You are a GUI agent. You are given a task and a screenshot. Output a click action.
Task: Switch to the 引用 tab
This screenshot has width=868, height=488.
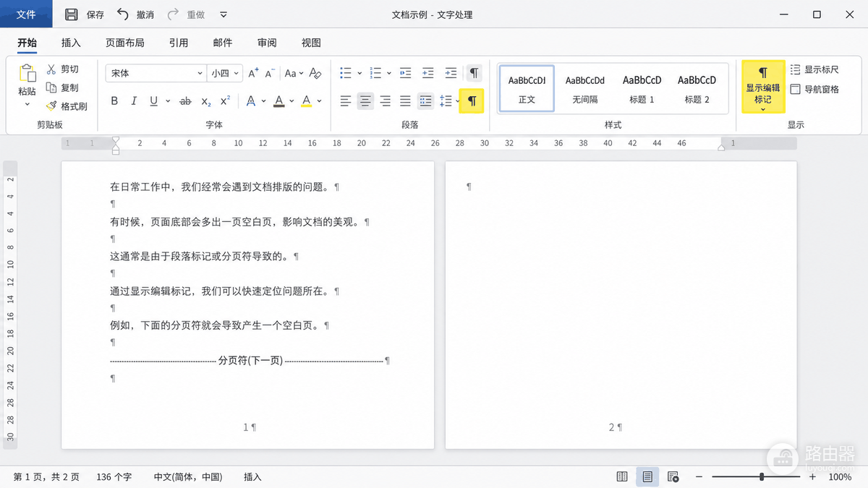pos(179,43)
